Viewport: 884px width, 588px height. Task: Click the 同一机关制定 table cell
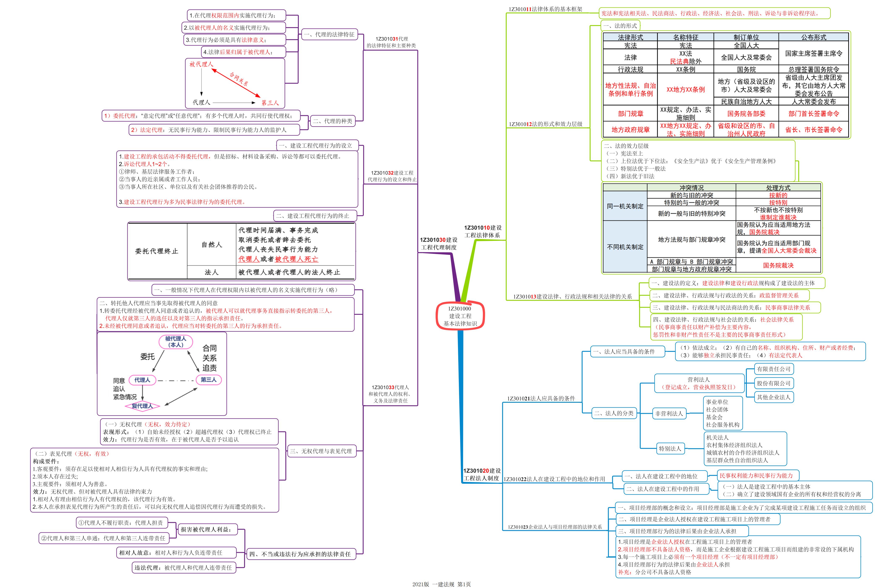[x=625, y=206]
